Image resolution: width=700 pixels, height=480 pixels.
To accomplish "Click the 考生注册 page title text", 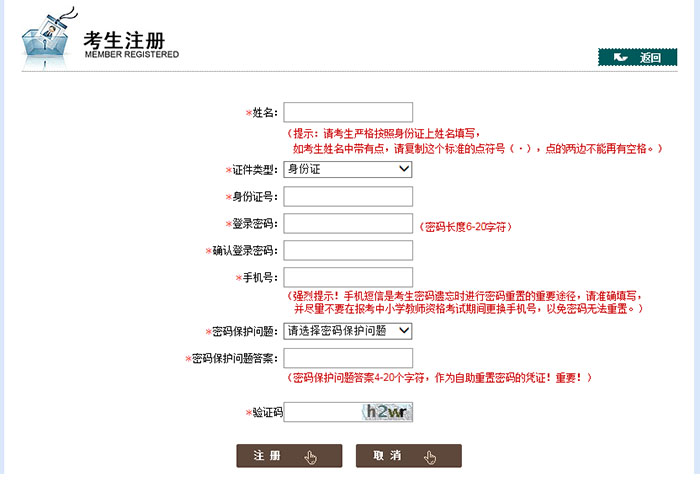I will coord(124,40).
